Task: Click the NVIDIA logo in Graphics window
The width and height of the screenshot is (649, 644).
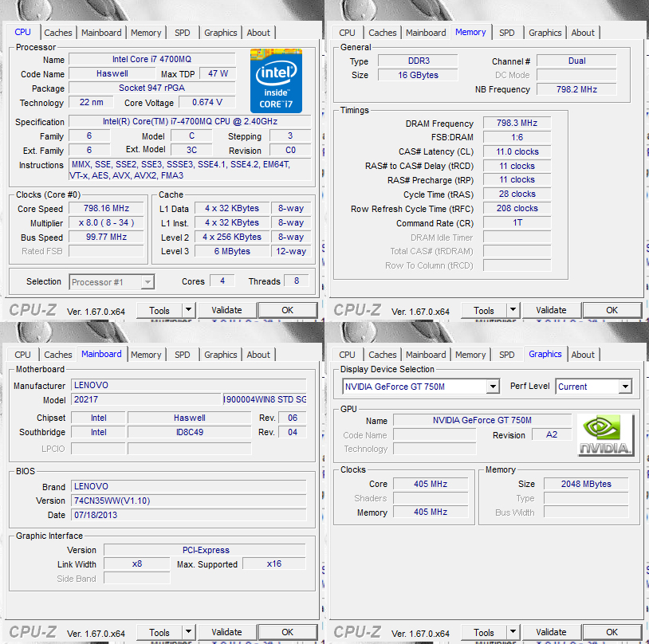Action: (x=605, y=435)
